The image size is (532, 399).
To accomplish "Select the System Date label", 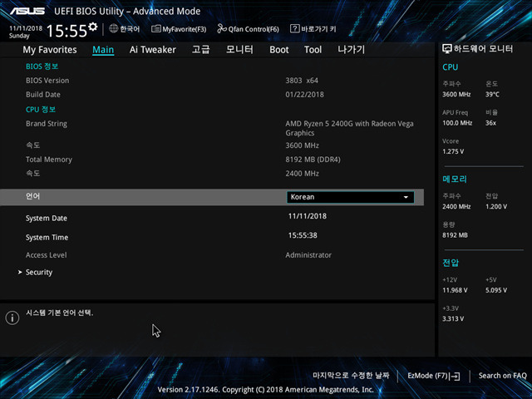I will (47, 218).
